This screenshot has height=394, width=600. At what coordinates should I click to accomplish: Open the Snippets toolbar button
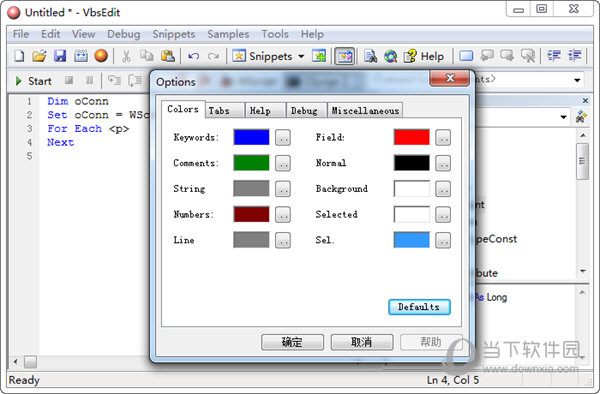pyautogui.click(x=262, y=56)
